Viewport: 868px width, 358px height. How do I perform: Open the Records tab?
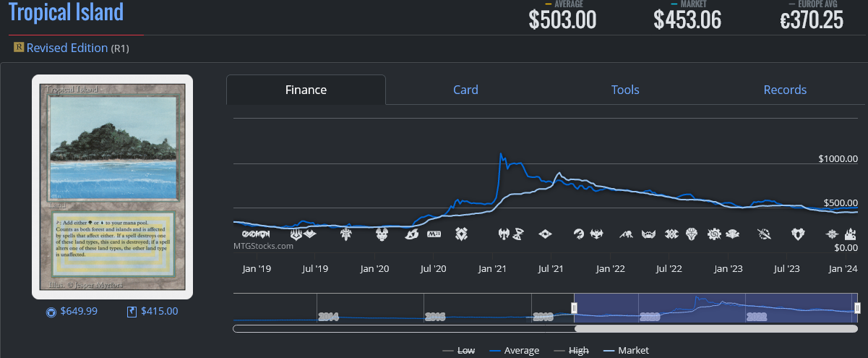pos(785,90)
